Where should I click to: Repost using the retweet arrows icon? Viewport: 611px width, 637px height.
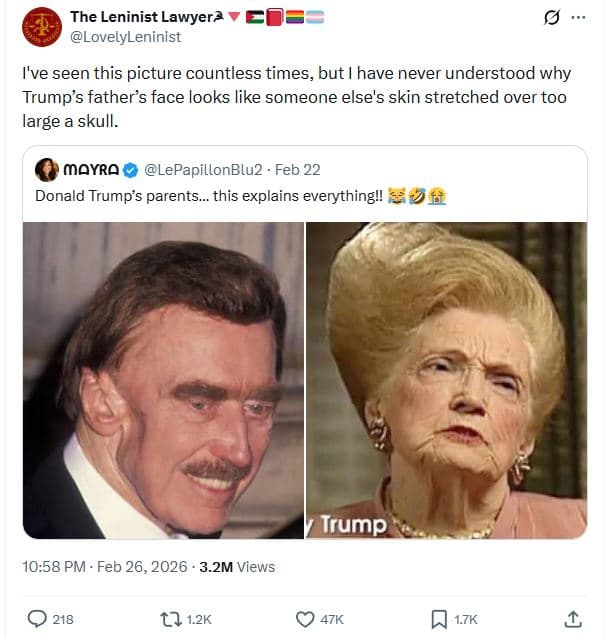(x=170, y=619)
